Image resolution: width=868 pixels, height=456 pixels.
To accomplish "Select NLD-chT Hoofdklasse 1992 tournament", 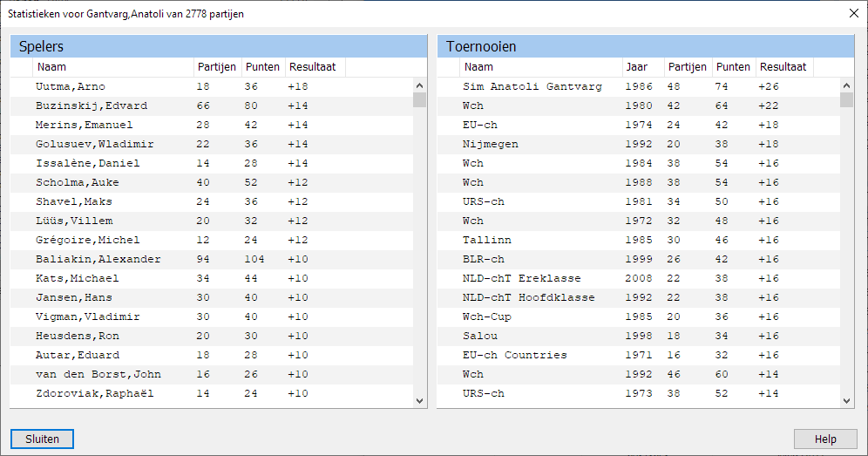I will pos(639,297).
